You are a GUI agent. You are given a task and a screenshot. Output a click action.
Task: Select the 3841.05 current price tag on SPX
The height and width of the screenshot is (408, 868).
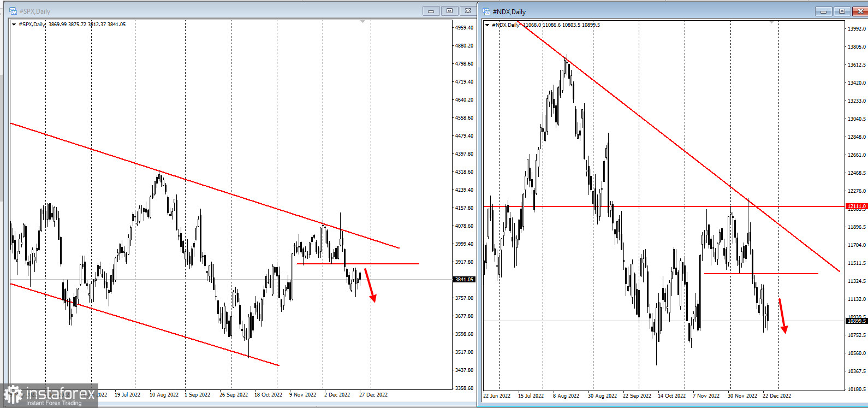coord(464,279)
